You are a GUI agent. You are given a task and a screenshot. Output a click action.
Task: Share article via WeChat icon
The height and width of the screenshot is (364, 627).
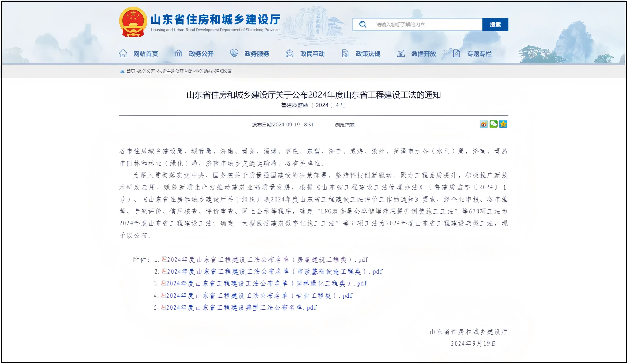tap(493, 124)
